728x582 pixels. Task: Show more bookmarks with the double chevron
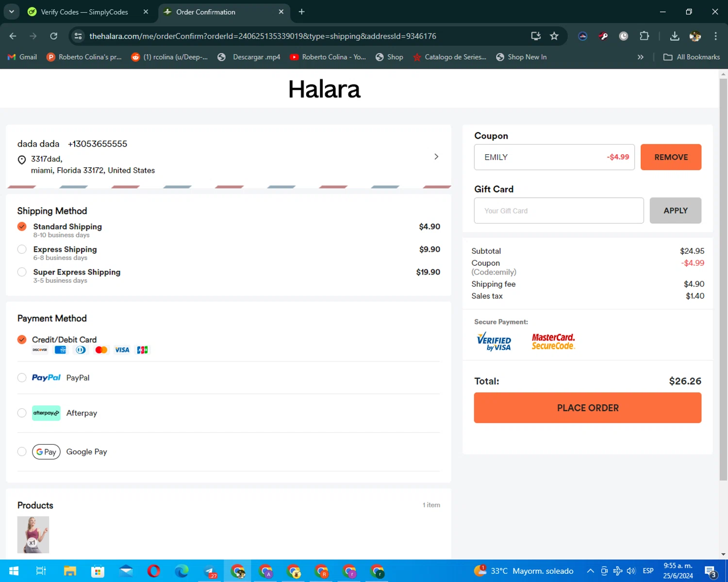click(x=641, y=57)
